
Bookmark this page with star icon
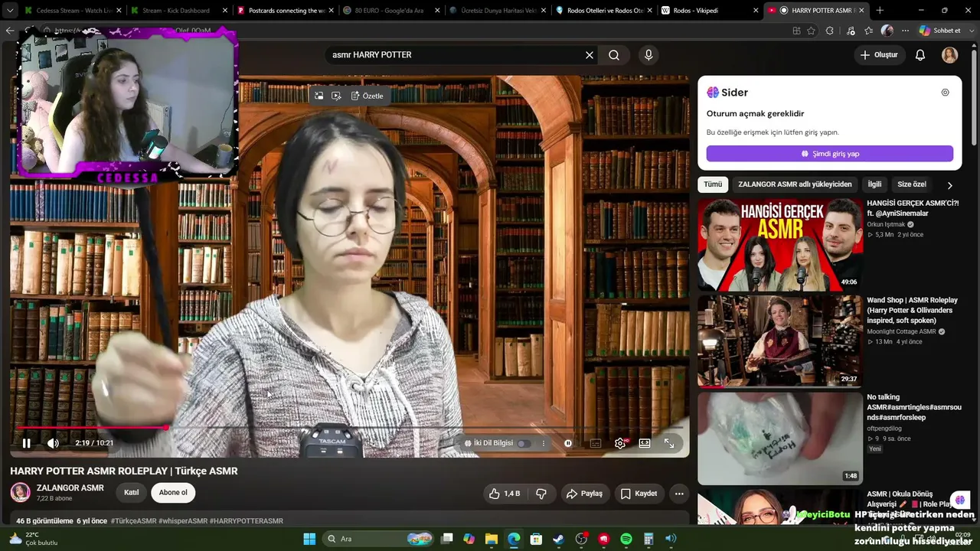tap(812, 31)
